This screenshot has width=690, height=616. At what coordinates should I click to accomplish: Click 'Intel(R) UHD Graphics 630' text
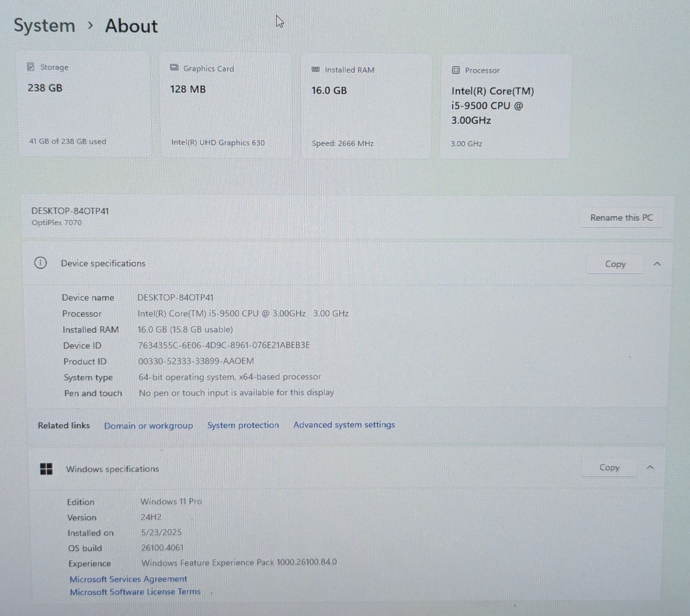[x=218, y=142]
